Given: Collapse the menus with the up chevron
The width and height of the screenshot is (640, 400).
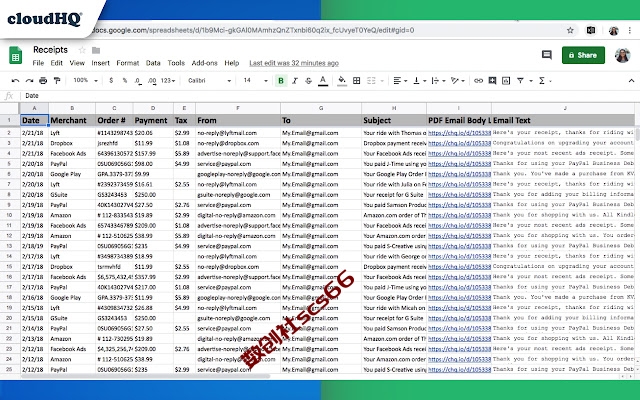Looking at the screenshot, I should [x=631, y=81].
